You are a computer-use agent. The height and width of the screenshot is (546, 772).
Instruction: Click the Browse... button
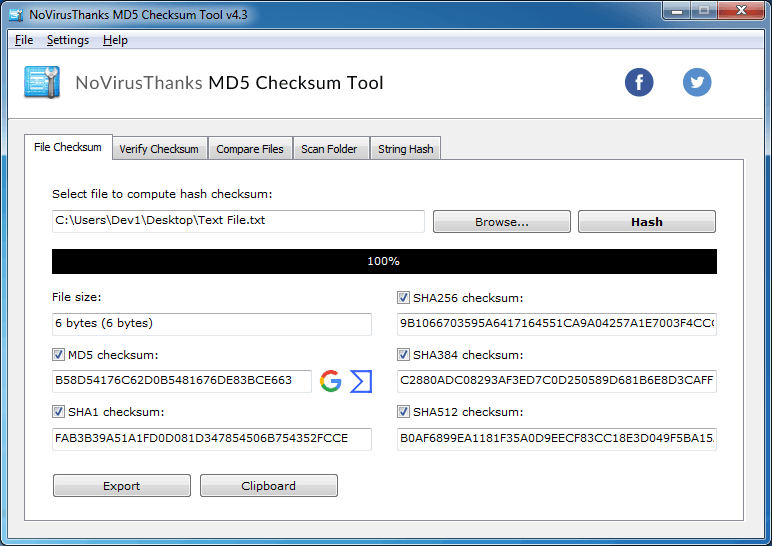[502, 222]
